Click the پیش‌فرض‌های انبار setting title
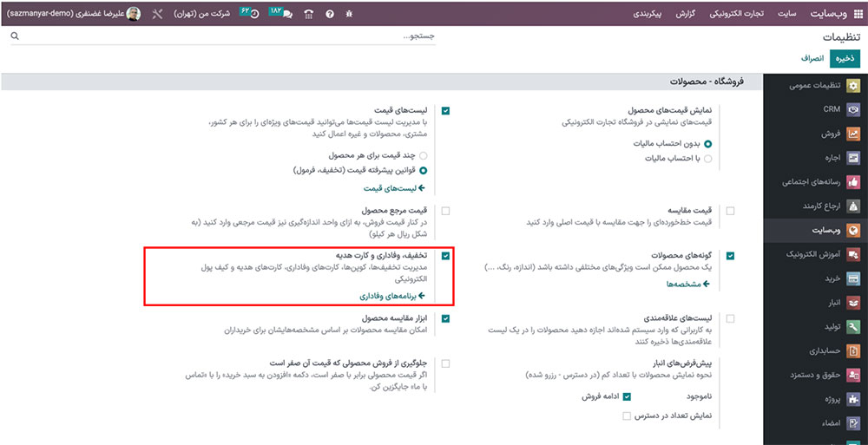 pos(681,363)
